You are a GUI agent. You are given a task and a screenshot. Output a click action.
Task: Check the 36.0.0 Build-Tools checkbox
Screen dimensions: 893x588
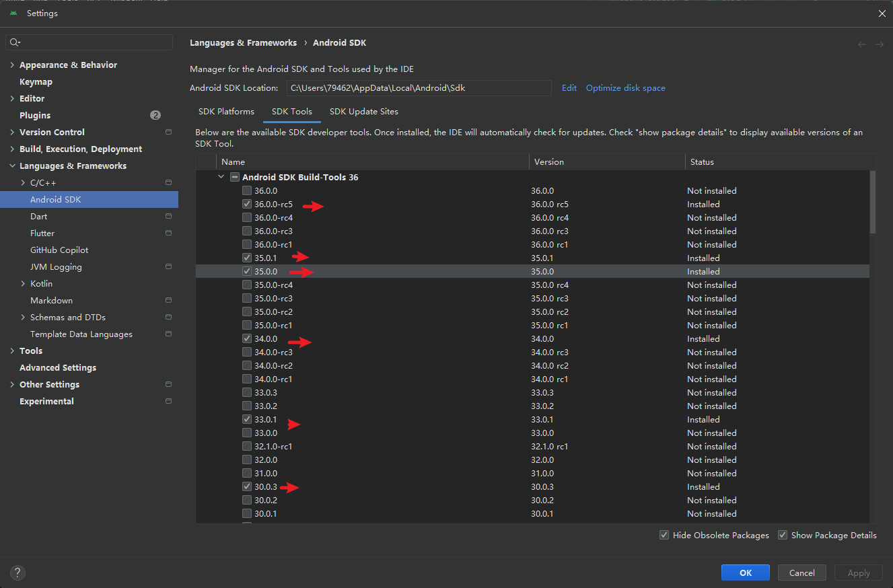coord(247,190)
